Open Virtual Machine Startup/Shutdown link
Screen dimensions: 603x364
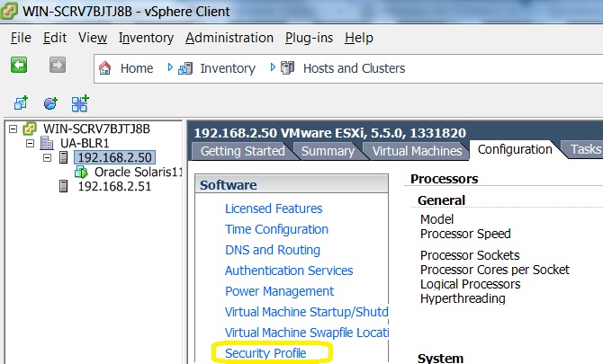[x=306, y=312]
